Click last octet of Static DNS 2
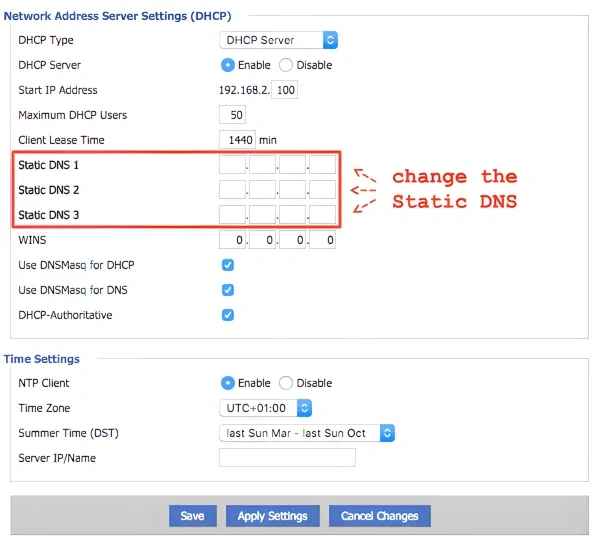This screenshot has height=545, width=599. [322, 190]
